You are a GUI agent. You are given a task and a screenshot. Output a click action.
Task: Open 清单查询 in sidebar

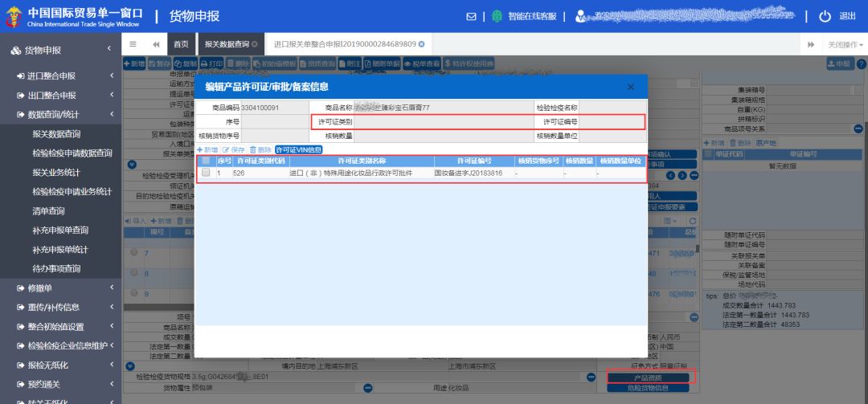pyautogui.click(x=49, y=211)
